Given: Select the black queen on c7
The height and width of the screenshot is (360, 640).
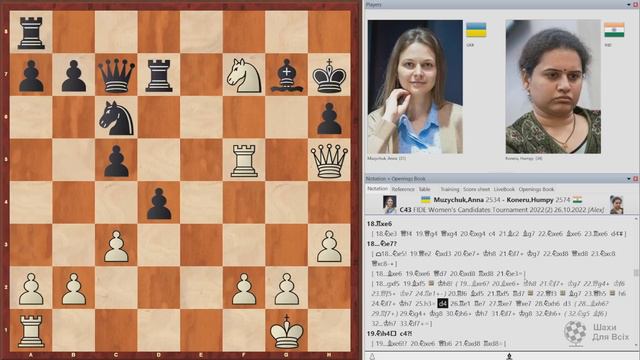Looking at the screenshot, I should point(116,75).
